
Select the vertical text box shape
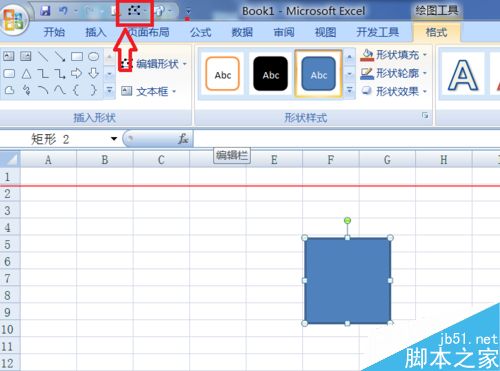26,56
